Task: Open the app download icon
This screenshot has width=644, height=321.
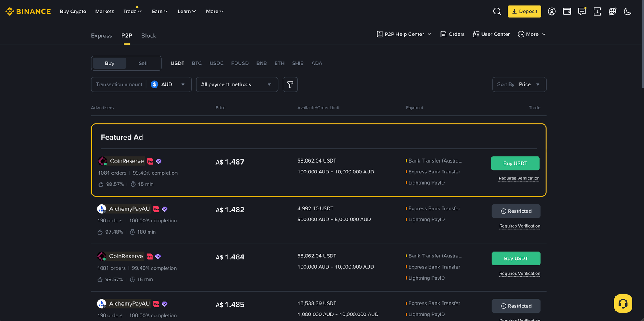Action: point(597,11)
